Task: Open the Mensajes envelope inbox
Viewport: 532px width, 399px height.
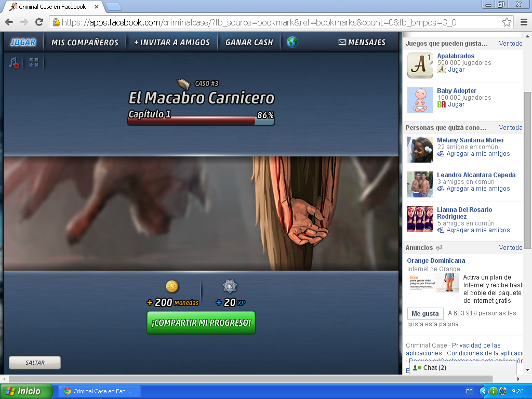Action: (x=362, y=42)
